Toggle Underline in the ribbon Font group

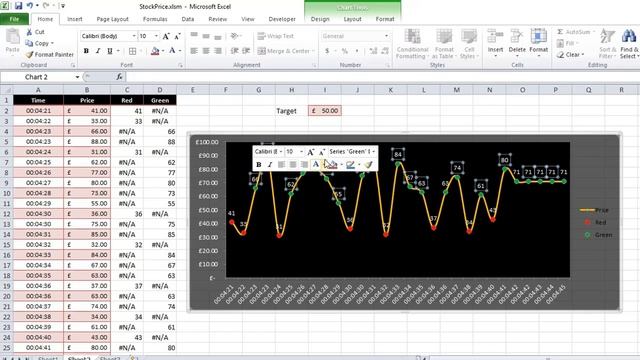point(110,51)
